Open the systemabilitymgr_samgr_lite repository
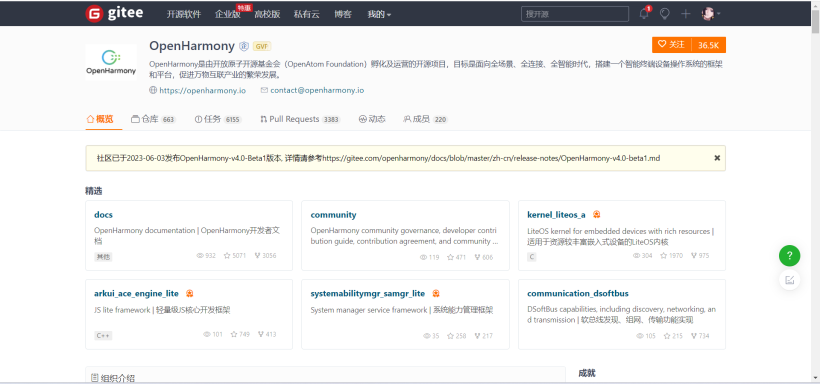 [368, 293]
